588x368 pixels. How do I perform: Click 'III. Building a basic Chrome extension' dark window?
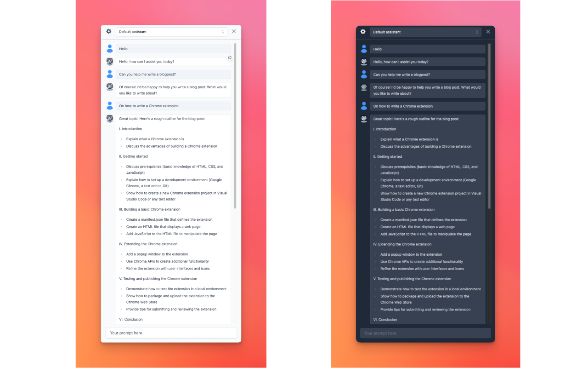tap(404, 210)
